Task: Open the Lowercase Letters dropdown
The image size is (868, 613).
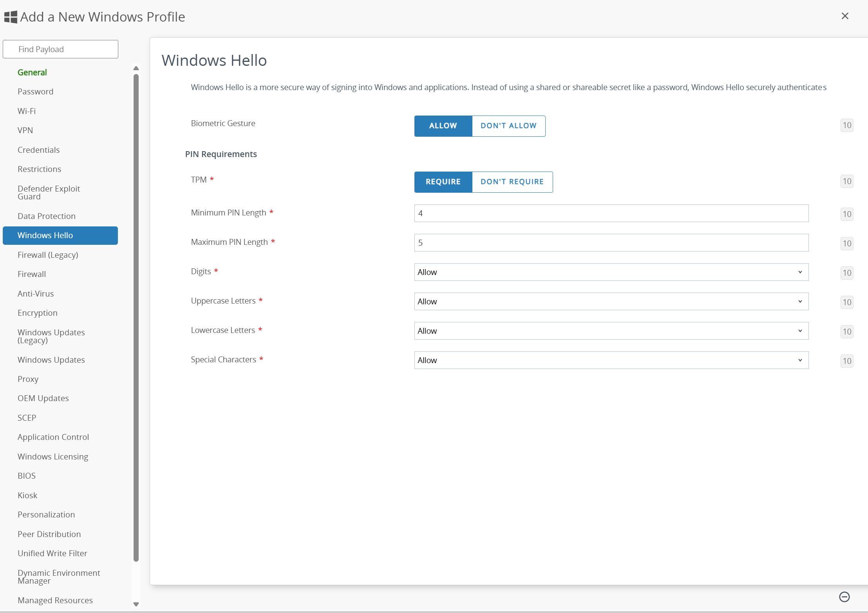Action: (611, 331)
